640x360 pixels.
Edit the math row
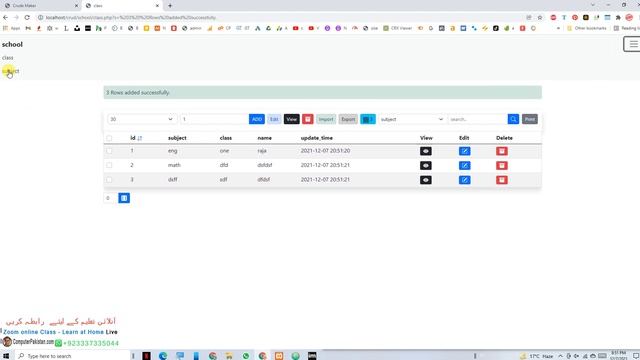(464, 165)
